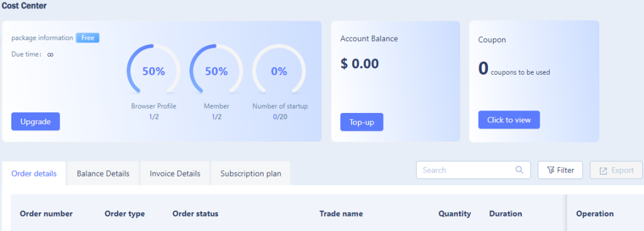The width and height of the screenshot is (644, 231).
Task: Click the Filter funnel icon
Action: click(551, 170)
